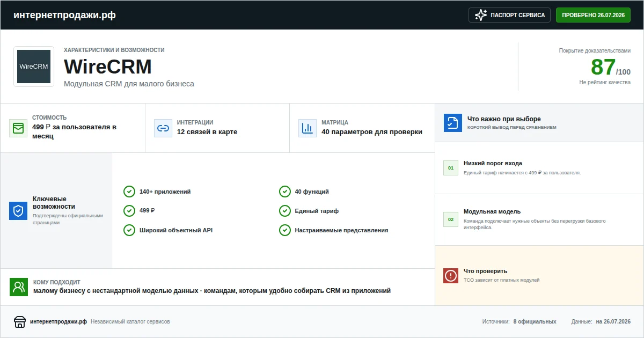Click the Модульная модель heading
Image resolution: width=644 pixels, height=338 pixels.
(x=492, y=211)
